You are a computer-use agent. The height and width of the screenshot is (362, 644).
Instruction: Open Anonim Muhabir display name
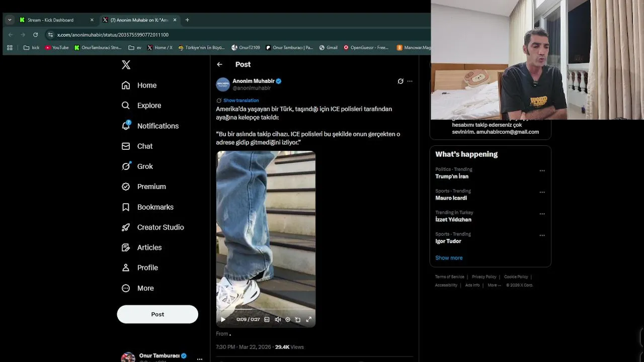pos(254,81)
